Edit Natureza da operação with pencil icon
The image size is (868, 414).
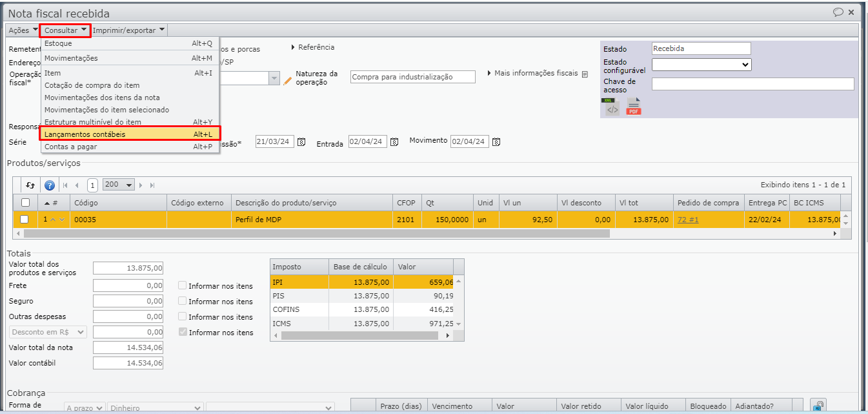(288, 80)
